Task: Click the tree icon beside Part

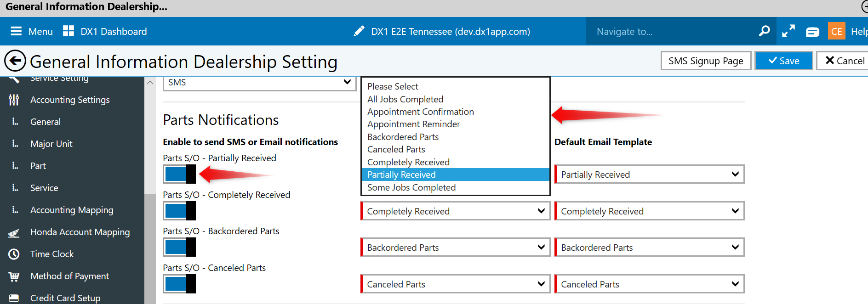Action: (15, 165)
